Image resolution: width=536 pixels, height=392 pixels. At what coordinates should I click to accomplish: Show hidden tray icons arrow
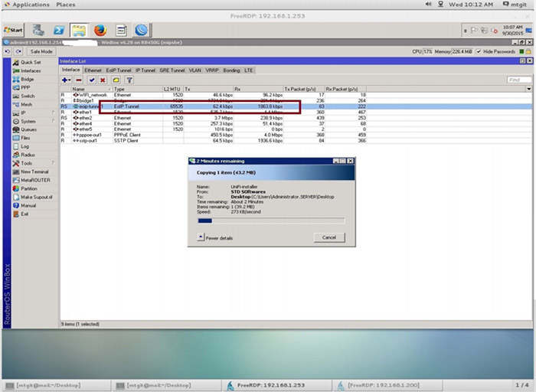[x=466, y=31]
